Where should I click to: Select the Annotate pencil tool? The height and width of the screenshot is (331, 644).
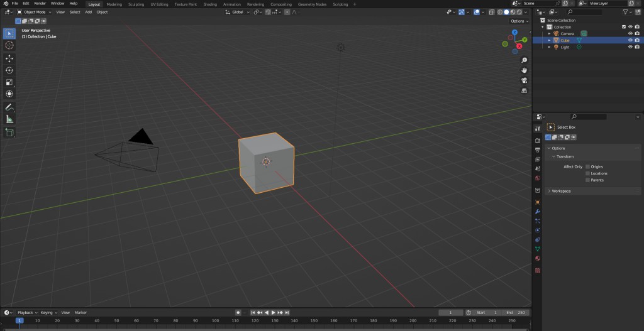9,107
